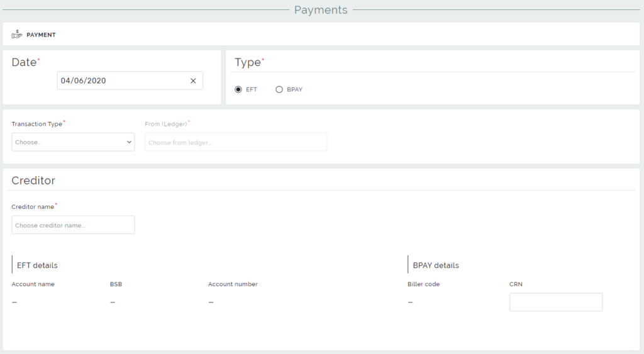644x354 pixels.
Task: Click the Account name value dash
Action: (14, 302)
